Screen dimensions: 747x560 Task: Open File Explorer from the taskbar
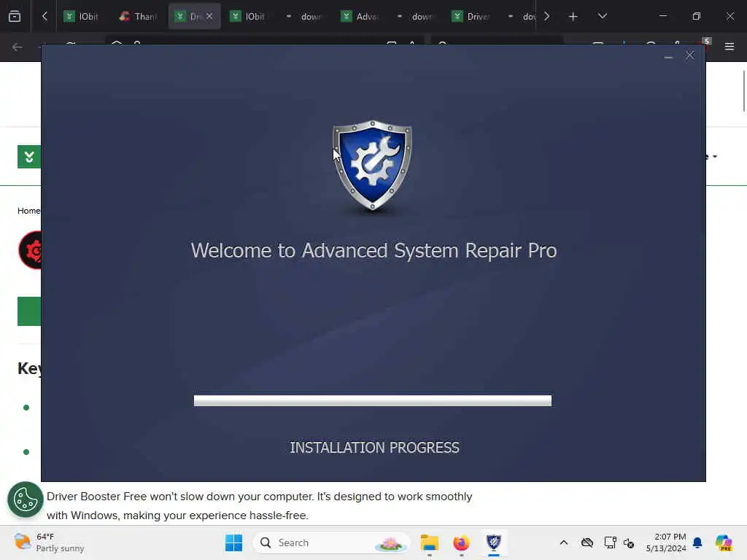click(x=429, y=542)
